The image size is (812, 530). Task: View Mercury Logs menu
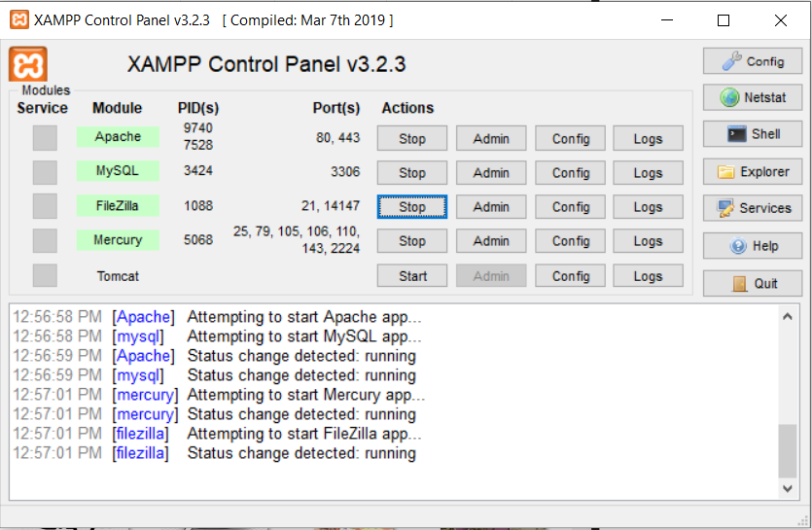point(648,241)
